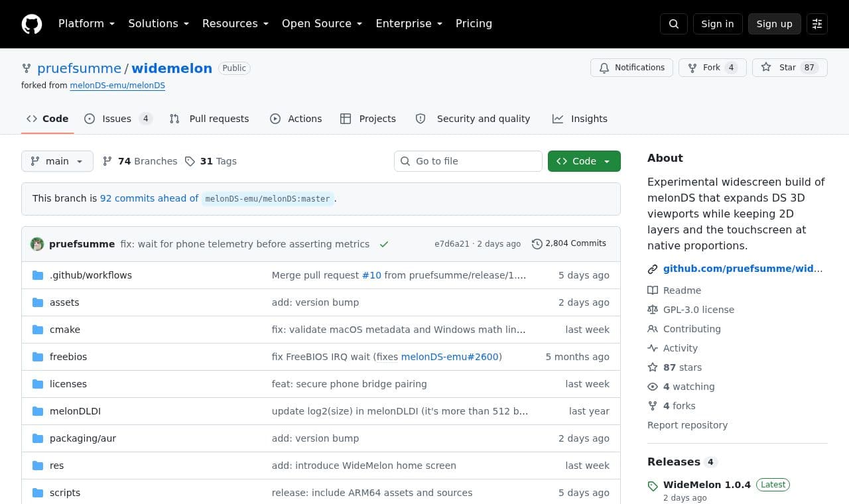Open the melonDS-emu/melonDS forked-from link
Viewport: 849px width, 504px height.
(x=117, y=86)
